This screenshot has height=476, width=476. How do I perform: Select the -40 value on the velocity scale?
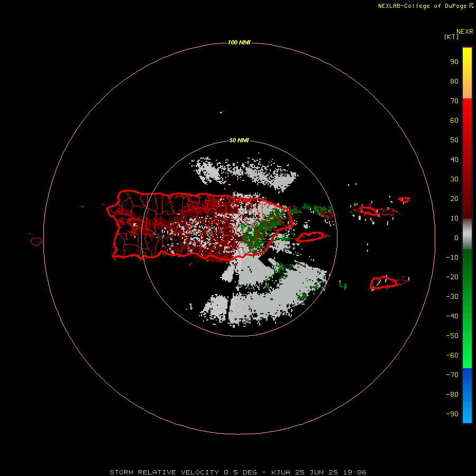(x=452, y=316)
